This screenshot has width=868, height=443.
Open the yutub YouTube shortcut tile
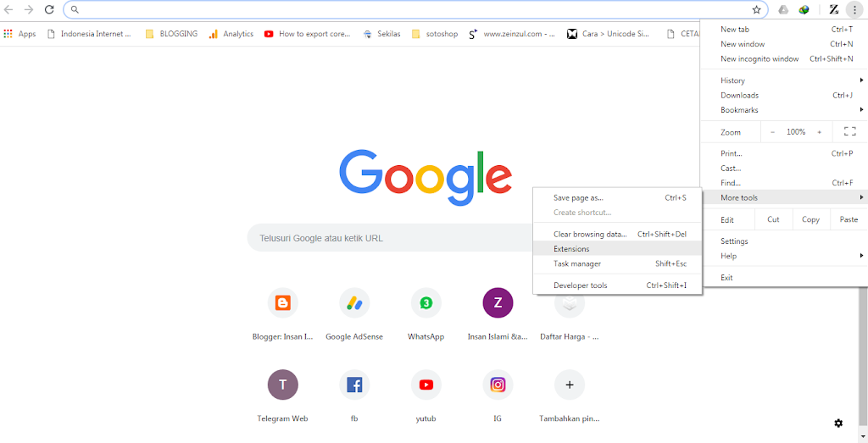426,396
